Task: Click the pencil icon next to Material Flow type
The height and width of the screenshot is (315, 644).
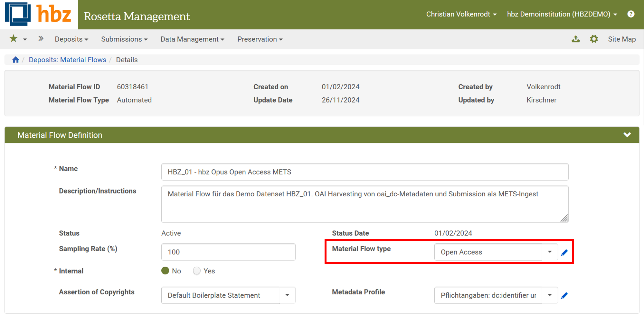Action: (x=564, y=252)
